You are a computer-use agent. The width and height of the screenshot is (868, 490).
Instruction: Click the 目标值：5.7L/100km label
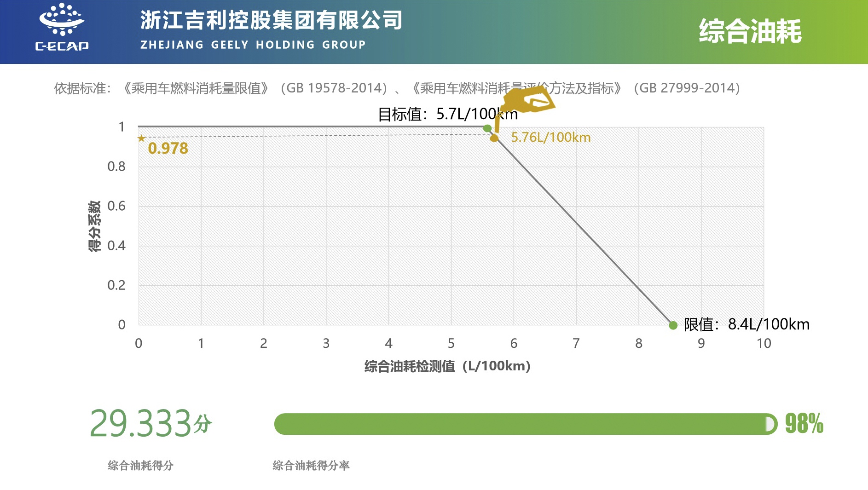click(447, 114)
